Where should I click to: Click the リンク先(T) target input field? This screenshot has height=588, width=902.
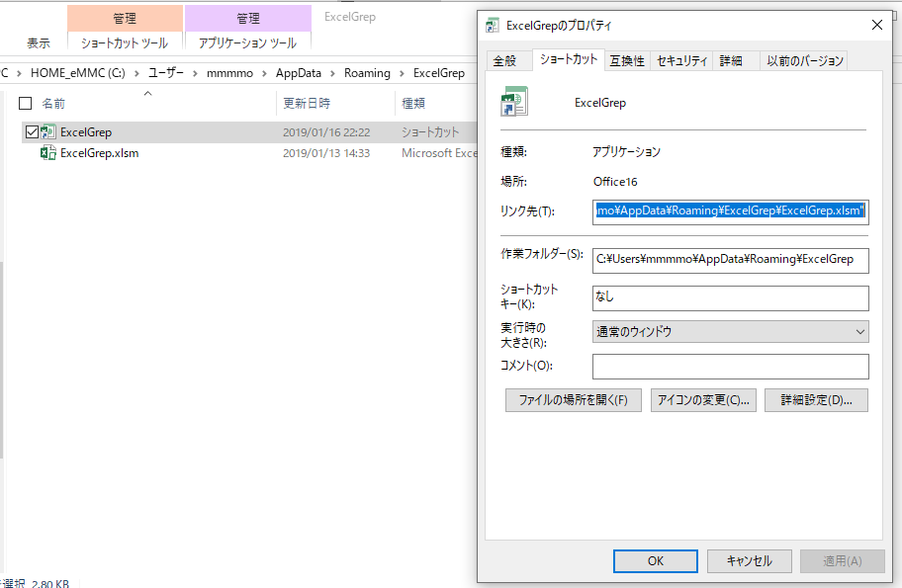point(731,211)
